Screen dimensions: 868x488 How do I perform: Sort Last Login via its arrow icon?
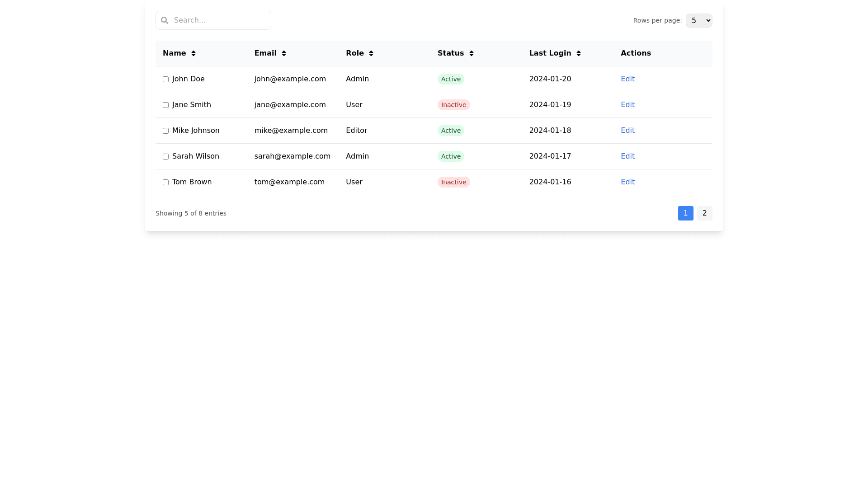pyautogui.click(x=579, y=53)
